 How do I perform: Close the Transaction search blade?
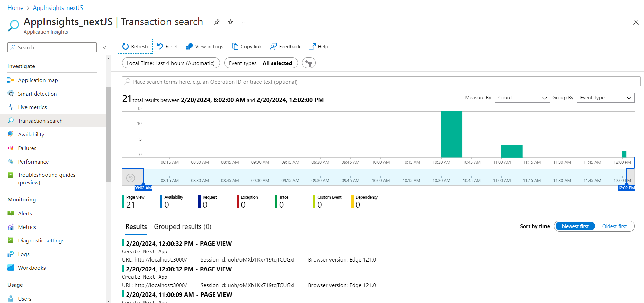click(636, 22)
